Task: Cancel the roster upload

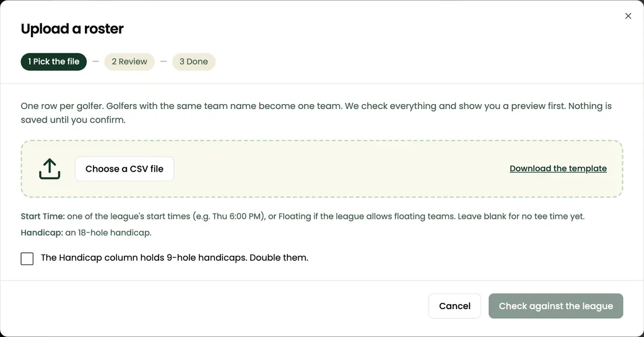Action: [455, 306]
